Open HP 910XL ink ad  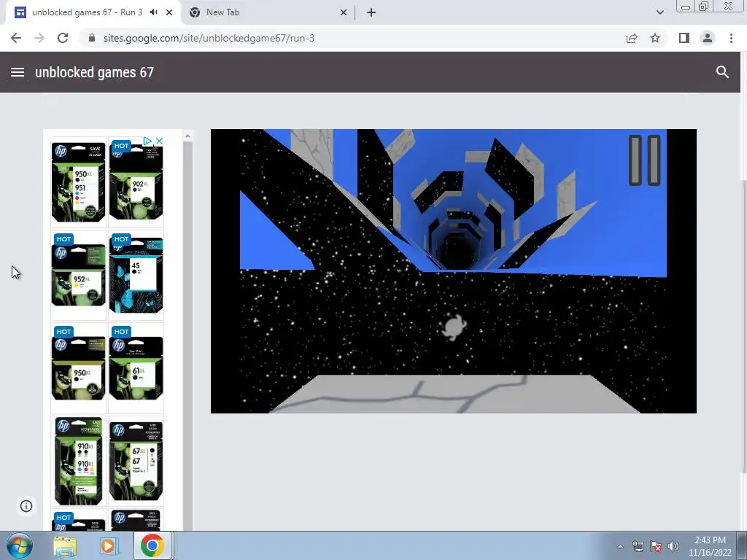(79, 461)
